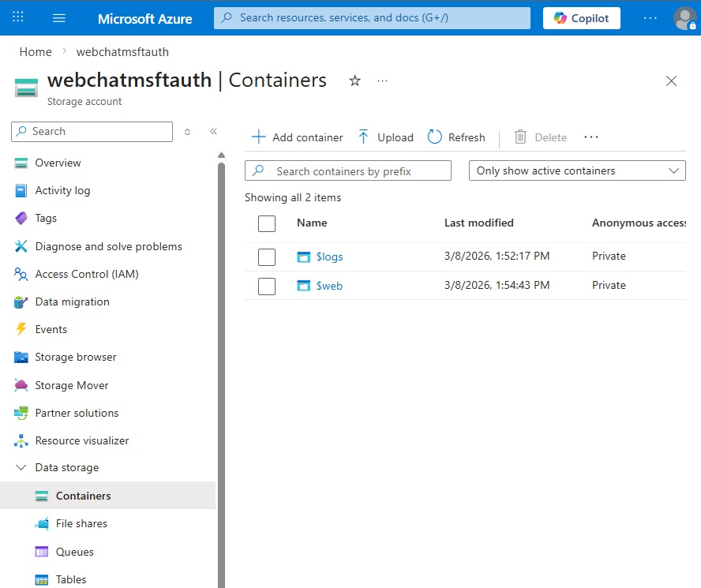Open the Only show active containers dropdown
The height and width of the screenshot is (588, 701).
point(577,170)
